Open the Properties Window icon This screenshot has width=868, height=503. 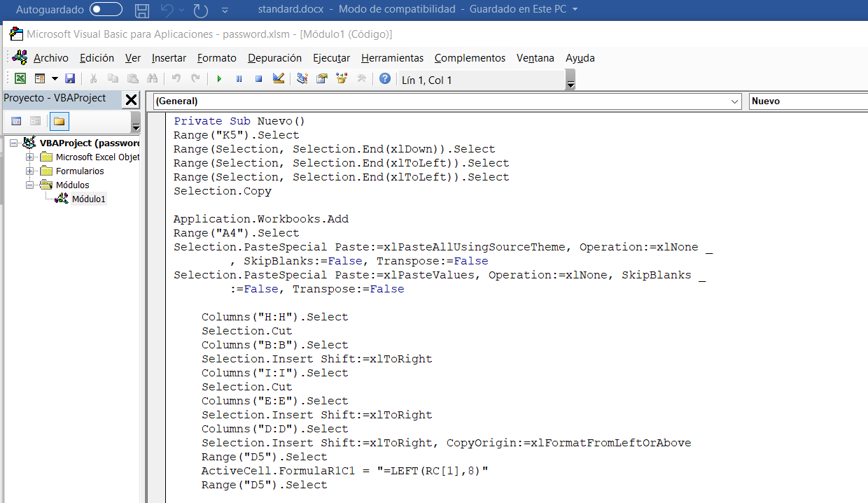(322, 79)
